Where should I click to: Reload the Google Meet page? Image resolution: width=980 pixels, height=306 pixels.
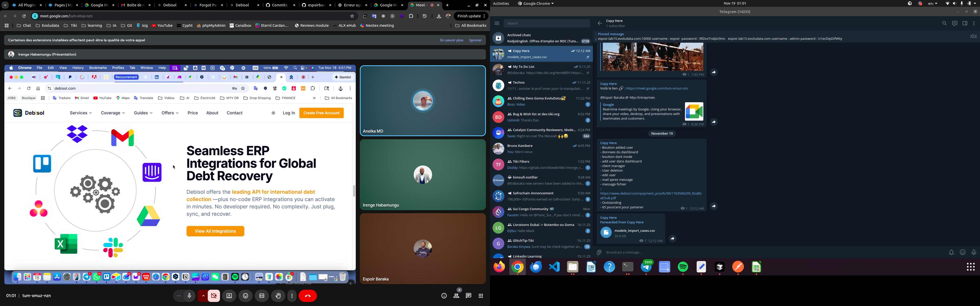tap(24, 16)
